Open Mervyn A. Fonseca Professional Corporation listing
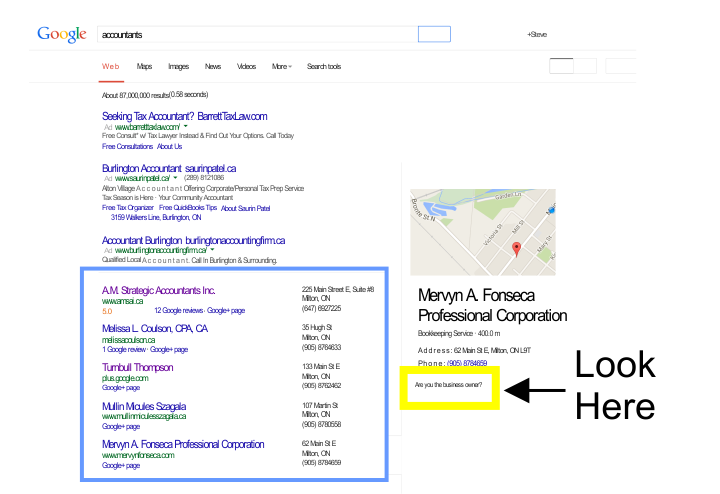Image resolution: width=720 pixels, height=494 pixels. (183, 444)
